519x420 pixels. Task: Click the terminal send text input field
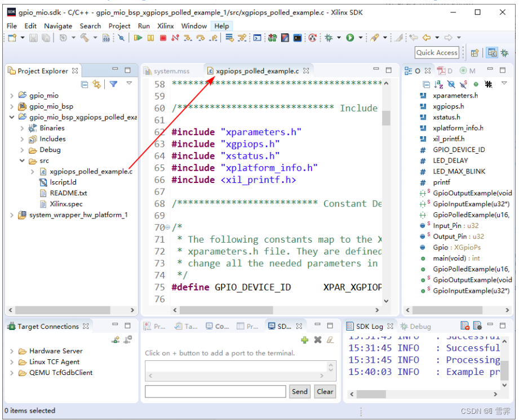pyautogui.click(x=215, y=391)
